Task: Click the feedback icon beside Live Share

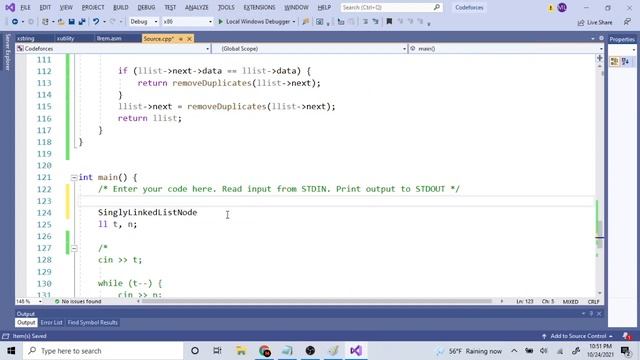Action: [x=627, y=22]
